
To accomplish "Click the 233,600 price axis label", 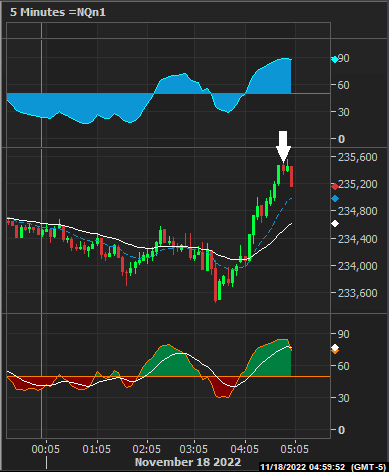I will coord(358,293).
